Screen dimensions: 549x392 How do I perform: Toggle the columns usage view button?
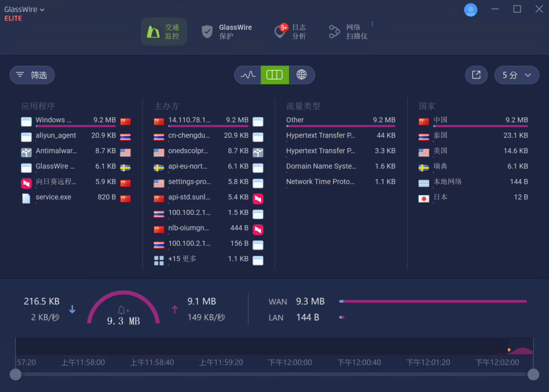pos(274,76)
